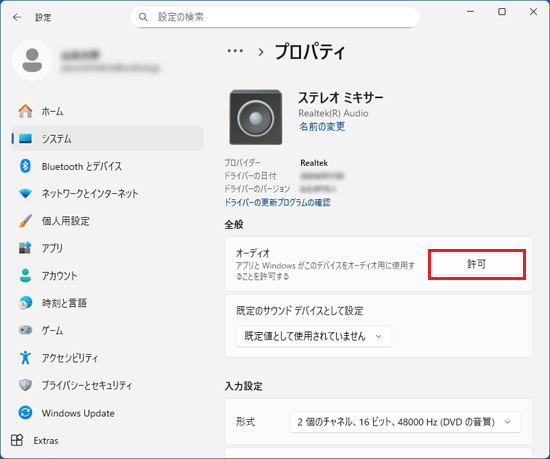Click the Windows Update sync icon
The width and height of the screenshot is (550, 459).
click(25, 412)
